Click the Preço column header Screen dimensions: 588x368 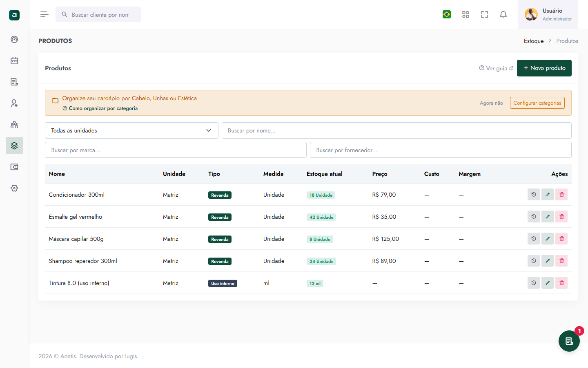tap(380, 174)
